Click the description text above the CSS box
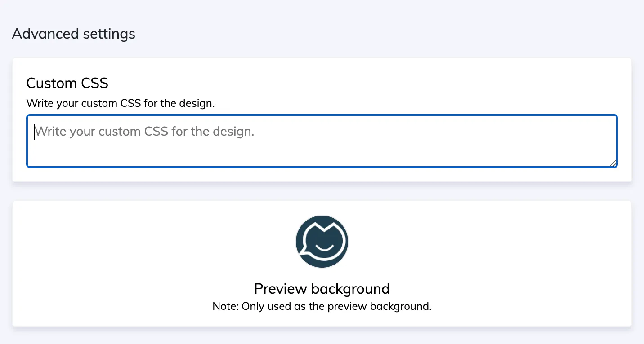 121,103
